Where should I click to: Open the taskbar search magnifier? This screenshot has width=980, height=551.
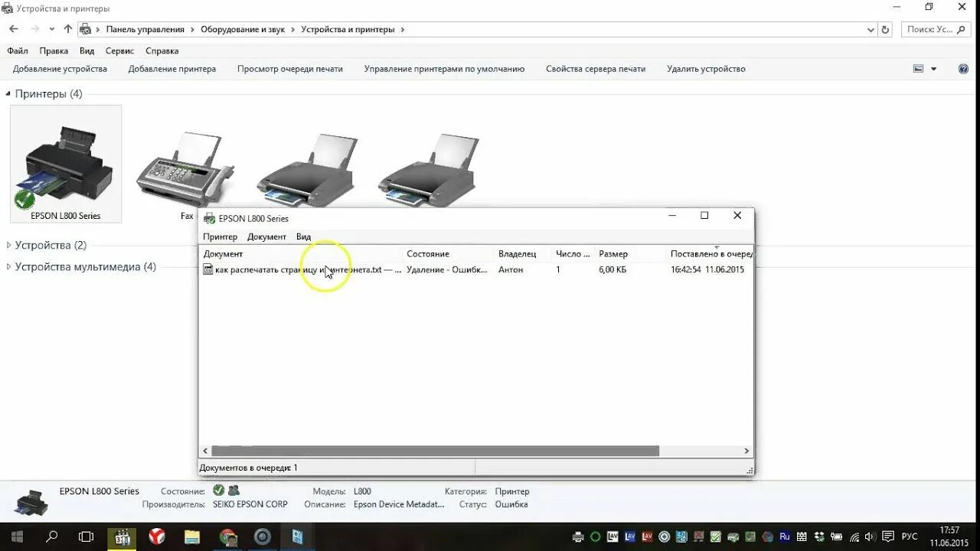[51, 536]
